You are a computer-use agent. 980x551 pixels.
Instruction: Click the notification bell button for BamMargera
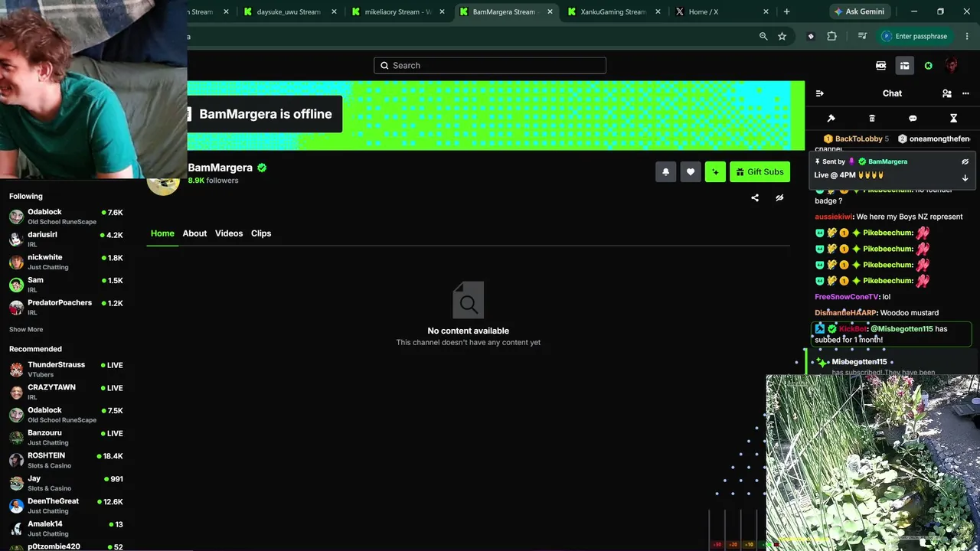coord(665,172)
